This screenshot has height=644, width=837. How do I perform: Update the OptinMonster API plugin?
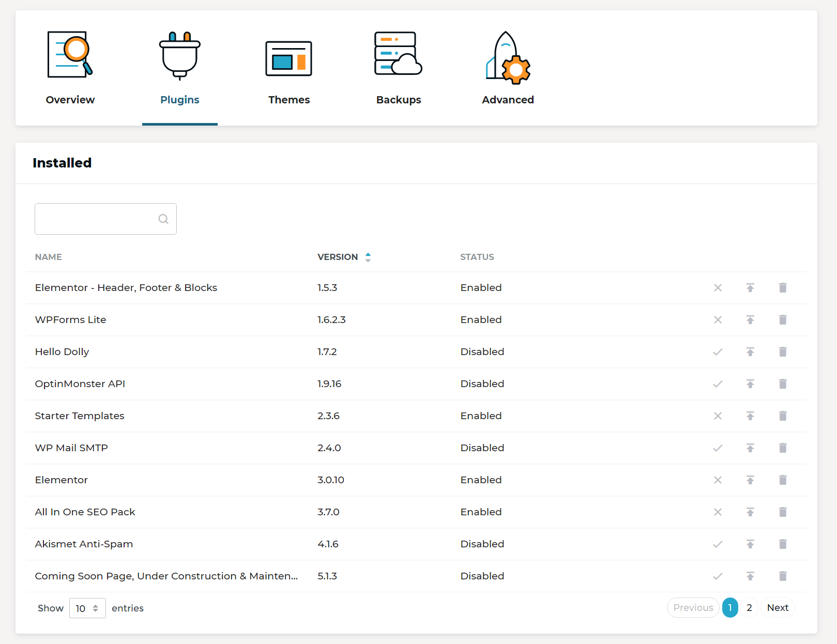point(750,384)
